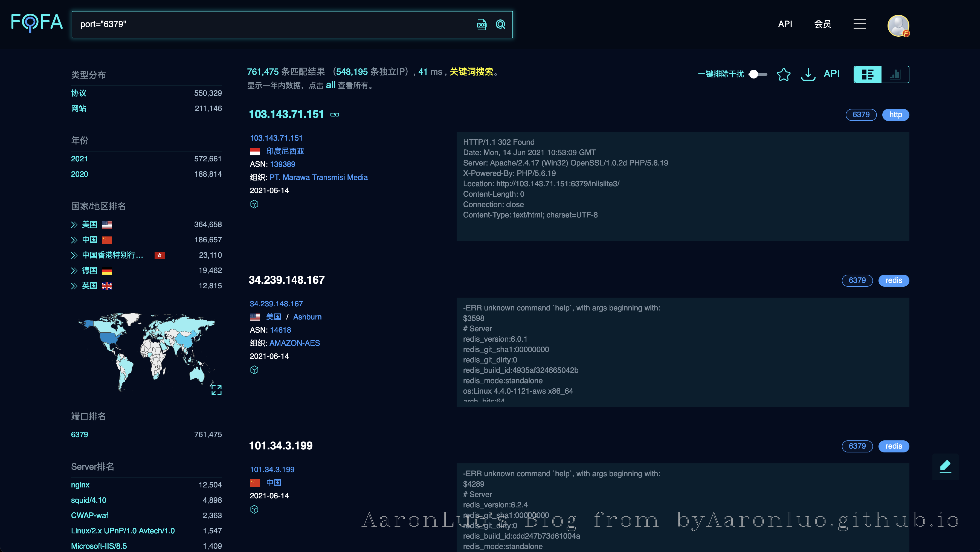Expand the 中国 country entry

click(74, 240)
